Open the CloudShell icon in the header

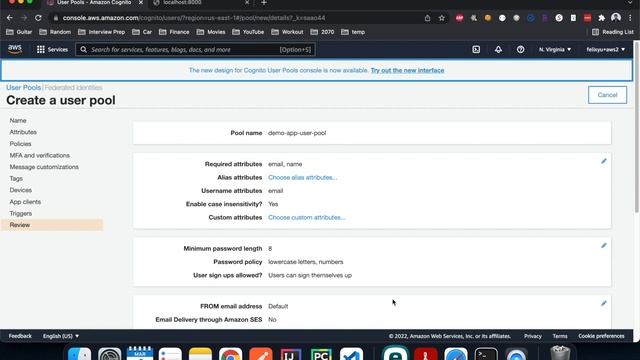476,49
